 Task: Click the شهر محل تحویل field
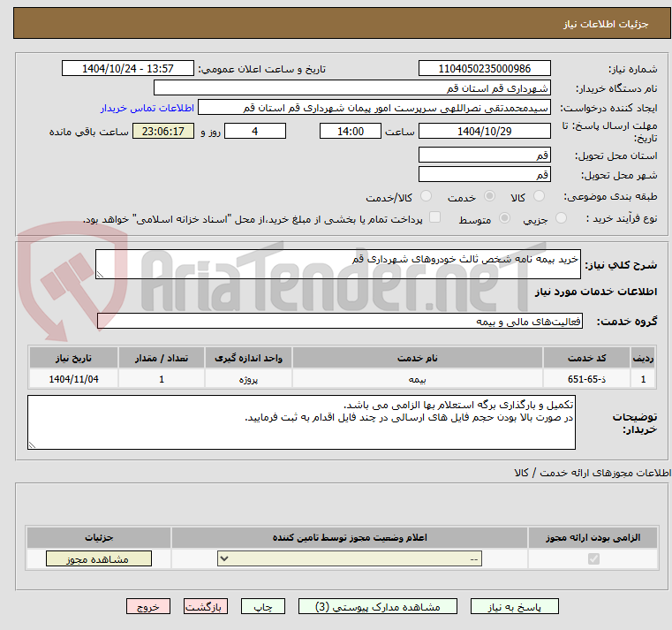pos(484,174)
